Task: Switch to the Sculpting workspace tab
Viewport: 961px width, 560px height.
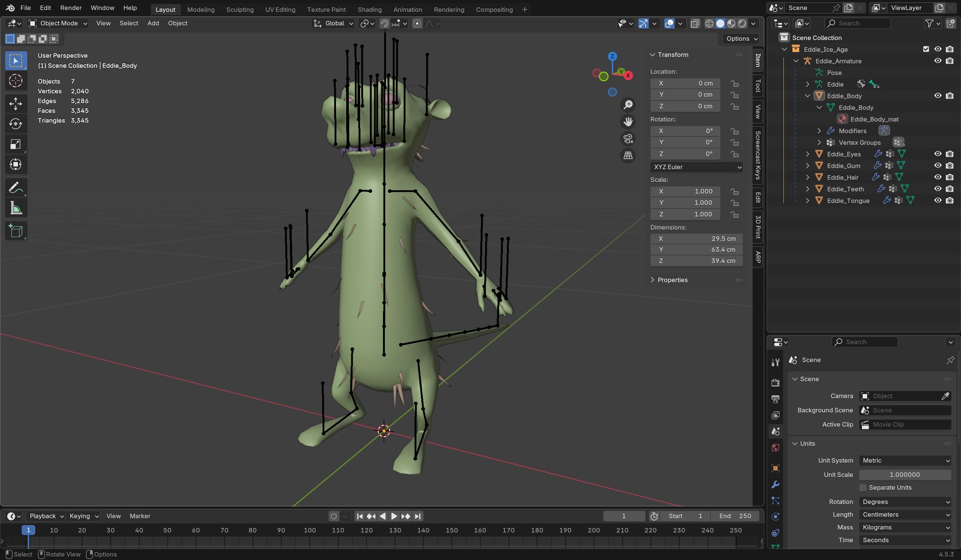Action: (x=240, y=9)
